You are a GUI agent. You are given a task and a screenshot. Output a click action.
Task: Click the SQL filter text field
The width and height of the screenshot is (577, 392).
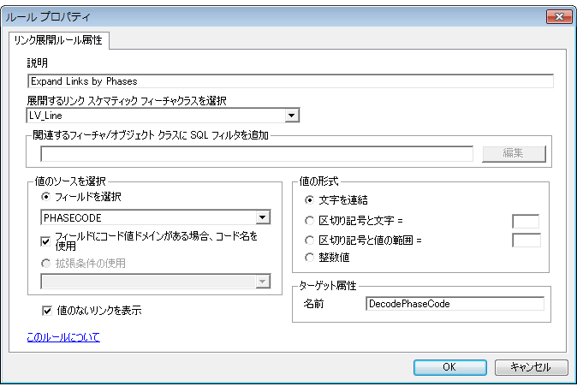pyautogui.click(x=257, y=154)
